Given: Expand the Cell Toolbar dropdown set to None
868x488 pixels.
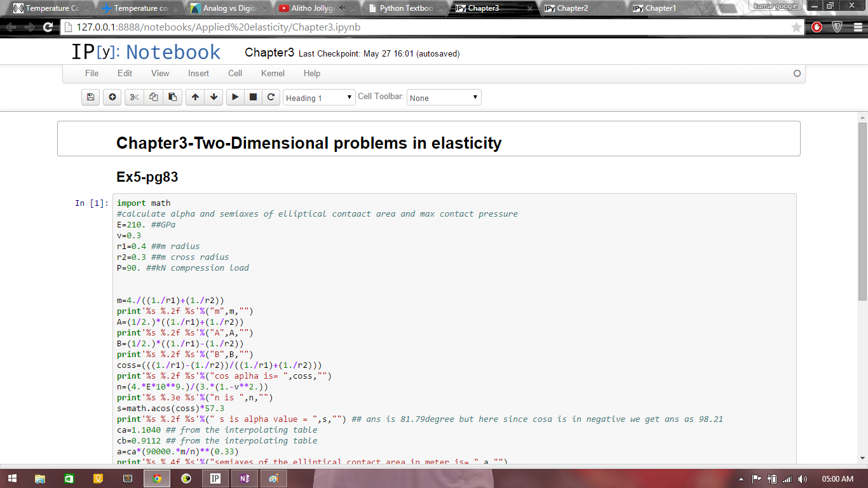Looking at the screenshot, I should tap(444, 98).
